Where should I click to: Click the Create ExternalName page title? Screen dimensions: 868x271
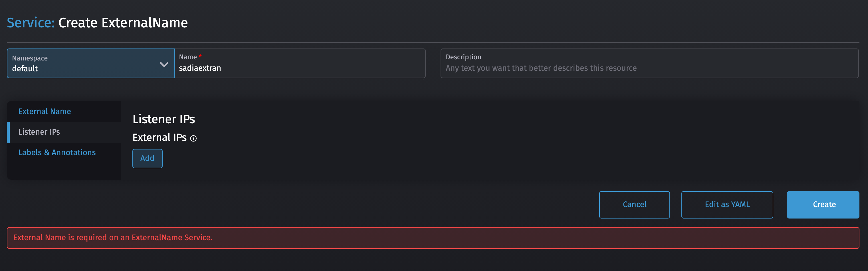coord(123,23)
